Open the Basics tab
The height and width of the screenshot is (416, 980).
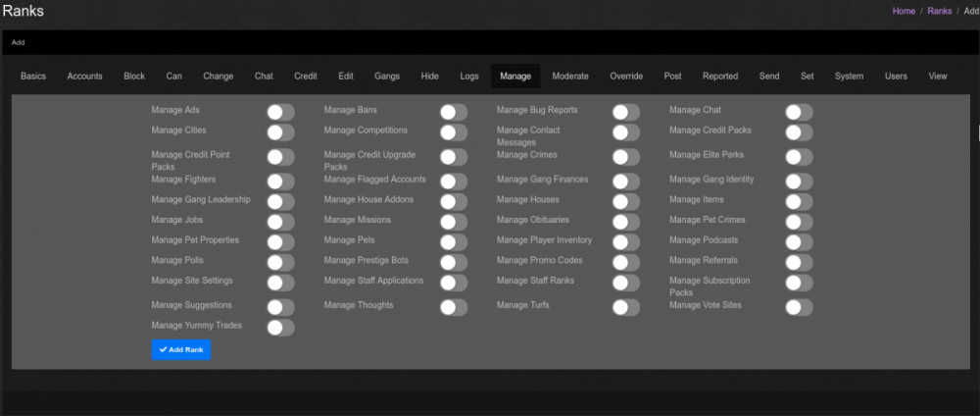[33, 77]
